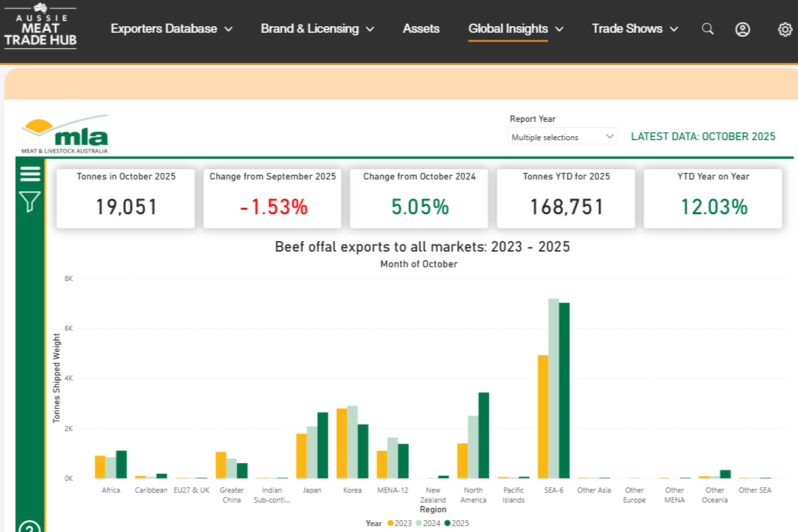Click the SEA-6 dark green 2025 bar
This screenshot has height=532, width=798.
pos(564,390)
